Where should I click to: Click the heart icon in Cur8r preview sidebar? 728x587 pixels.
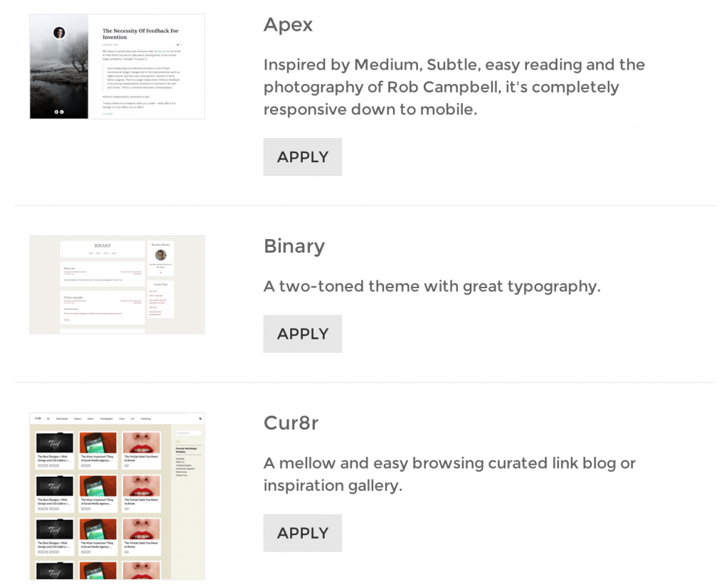tap(178, 441)
